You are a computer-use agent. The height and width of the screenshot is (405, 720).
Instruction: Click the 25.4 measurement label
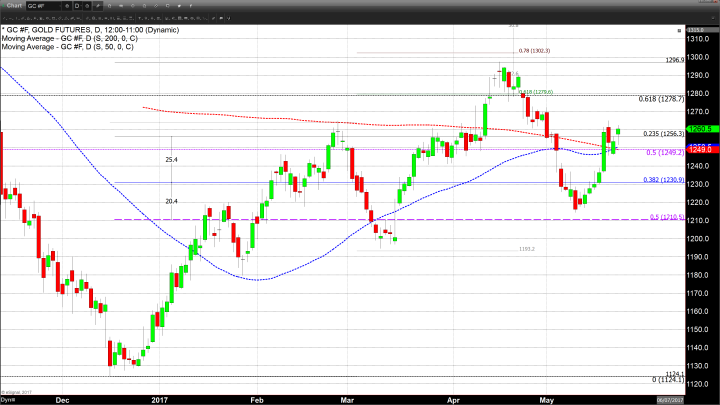tap(171, 160)
